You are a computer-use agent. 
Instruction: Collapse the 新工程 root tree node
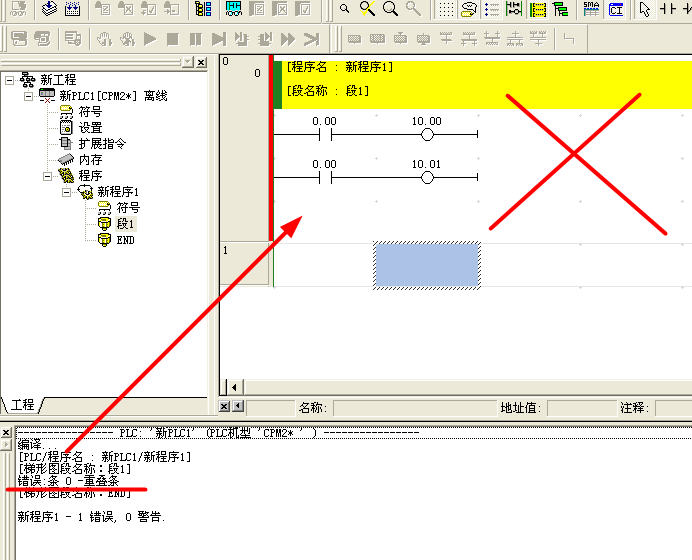click(10, 80)
